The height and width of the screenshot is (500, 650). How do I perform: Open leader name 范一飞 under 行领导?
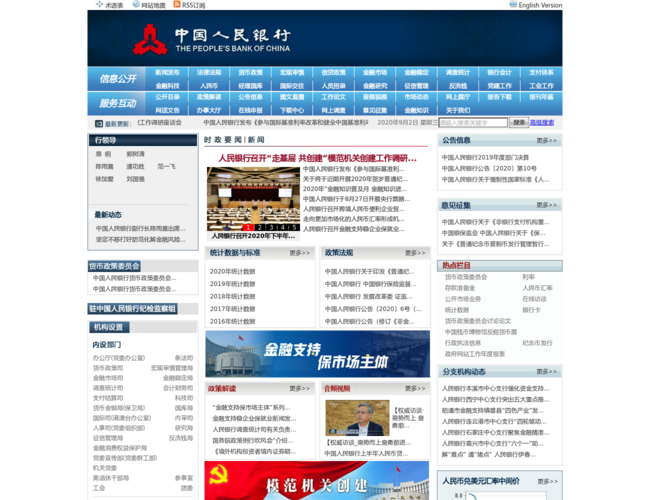pos(166,166)
